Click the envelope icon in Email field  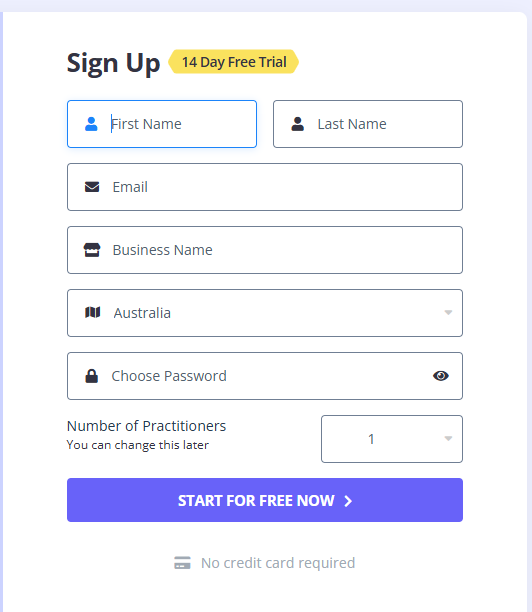[x=92, y=187]
